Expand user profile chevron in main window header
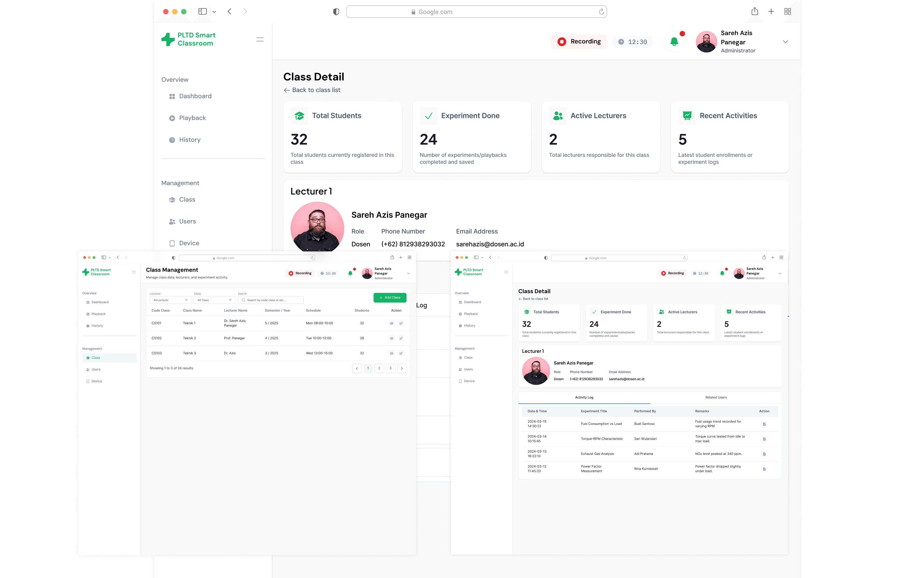 pos(785,41)
